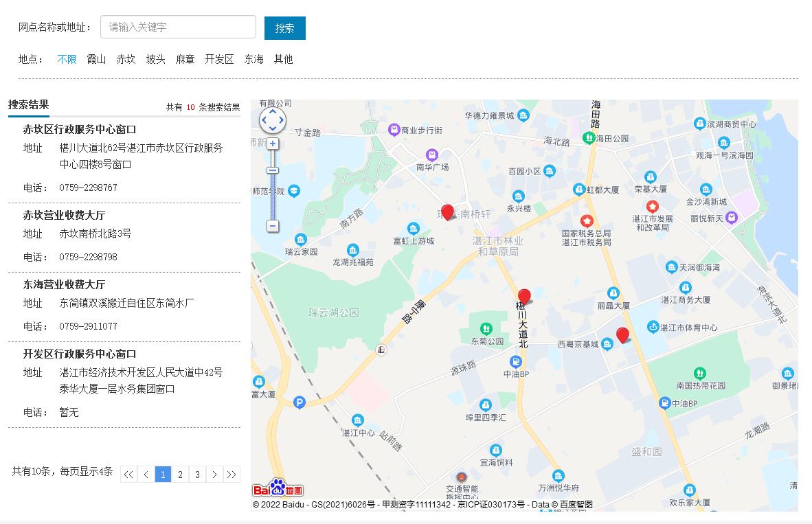The width and height of the screenshot is (812, 524).
Task: Open page 3 of search results
Action: [197, 474]
